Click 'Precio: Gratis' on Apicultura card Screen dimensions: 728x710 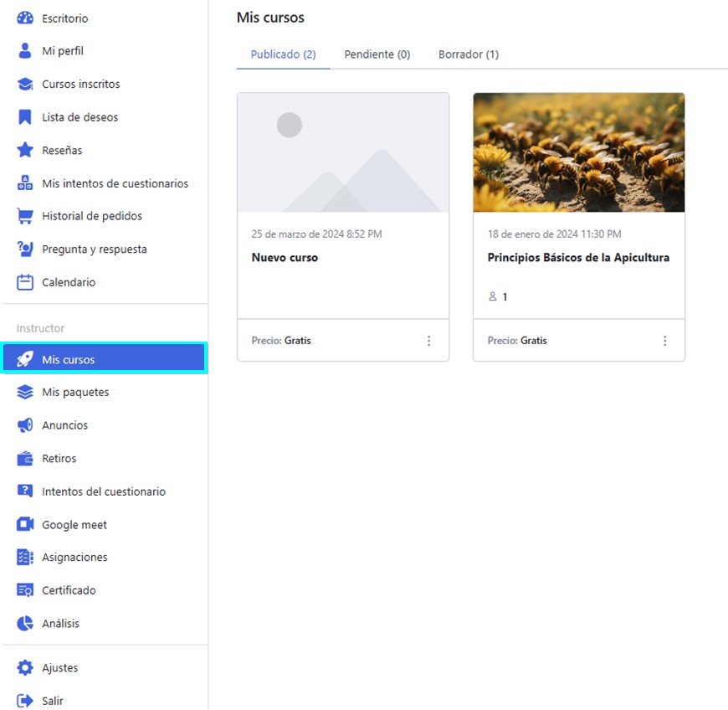(517, 341)
